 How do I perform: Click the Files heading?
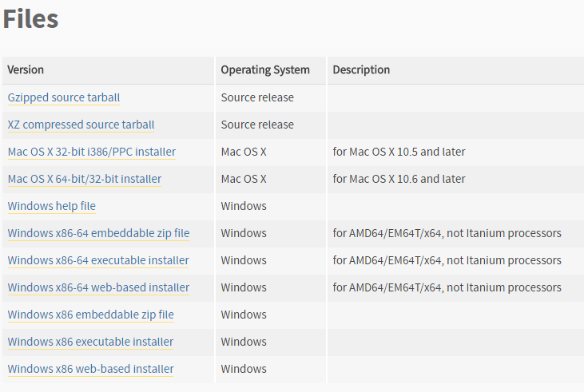click(30, 19)
